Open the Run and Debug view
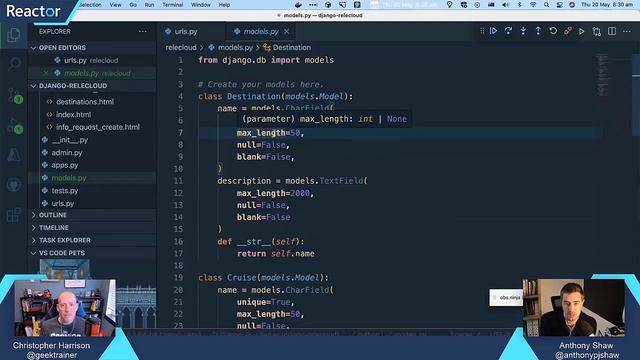Viewport: 640px width, 360px height. (15, 125)
